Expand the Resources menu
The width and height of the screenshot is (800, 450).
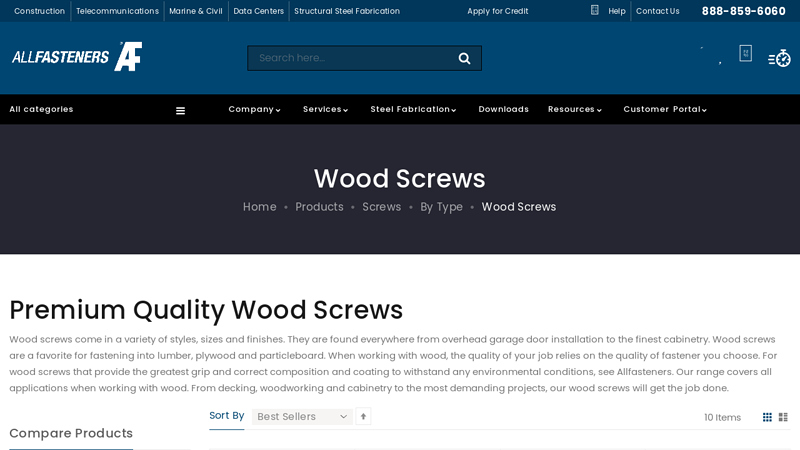tap(575, 109)
